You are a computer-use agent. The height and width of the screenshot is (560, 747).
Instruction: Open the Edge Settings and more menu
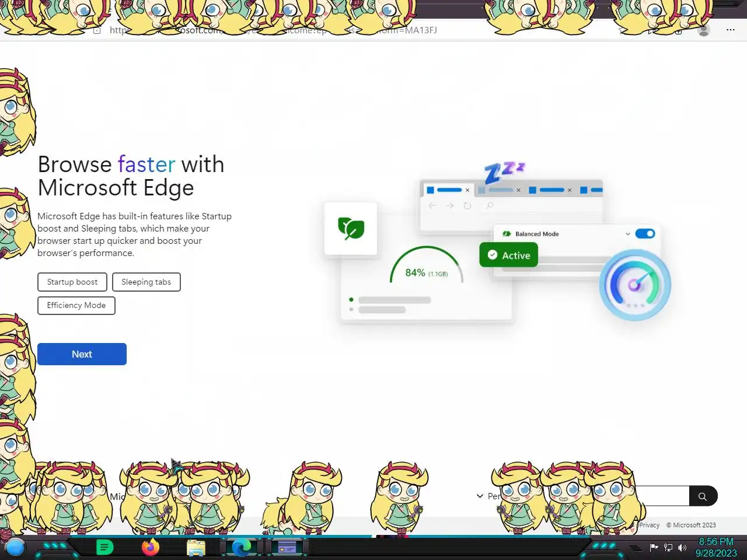(730, 30)
